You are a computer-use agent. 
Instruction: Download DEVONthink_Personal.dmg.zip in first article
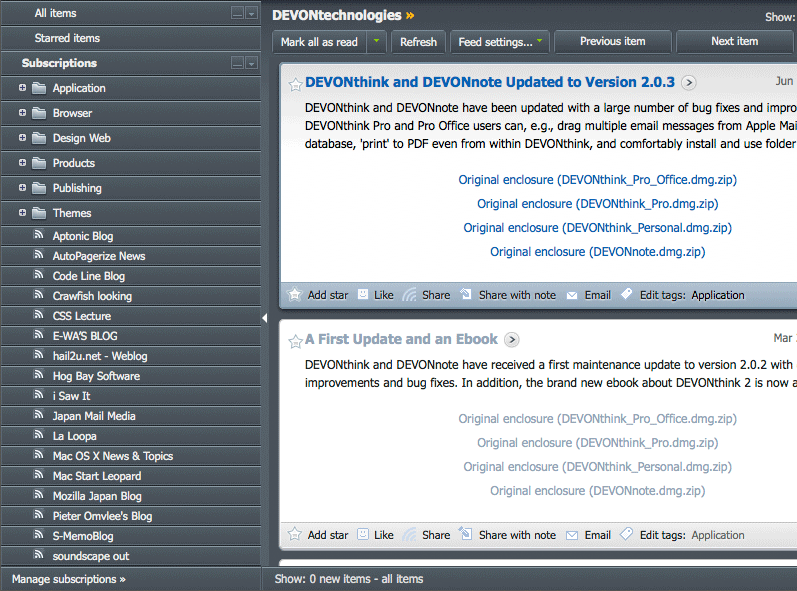coord(597,228)
